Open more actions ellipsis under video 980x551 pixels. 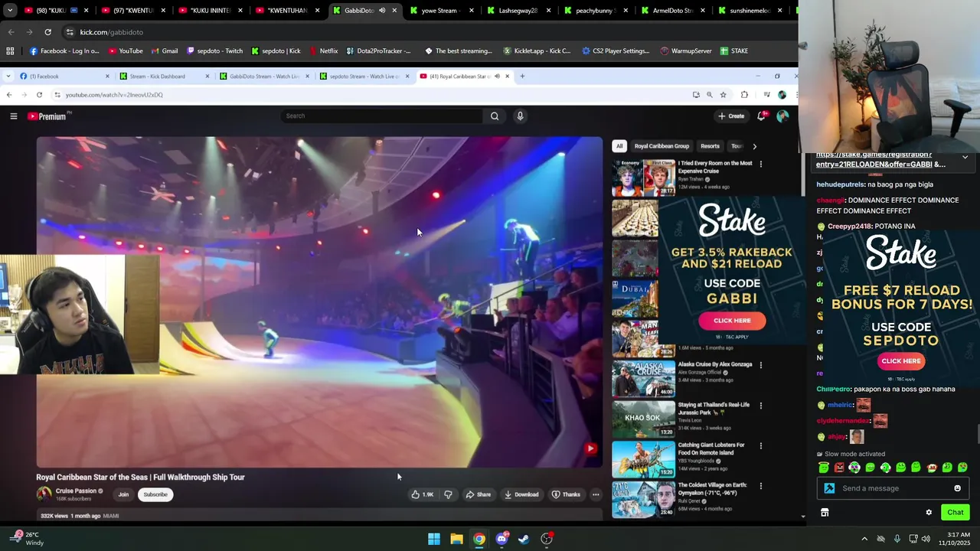pyautogui.click(x=596, y=494)
